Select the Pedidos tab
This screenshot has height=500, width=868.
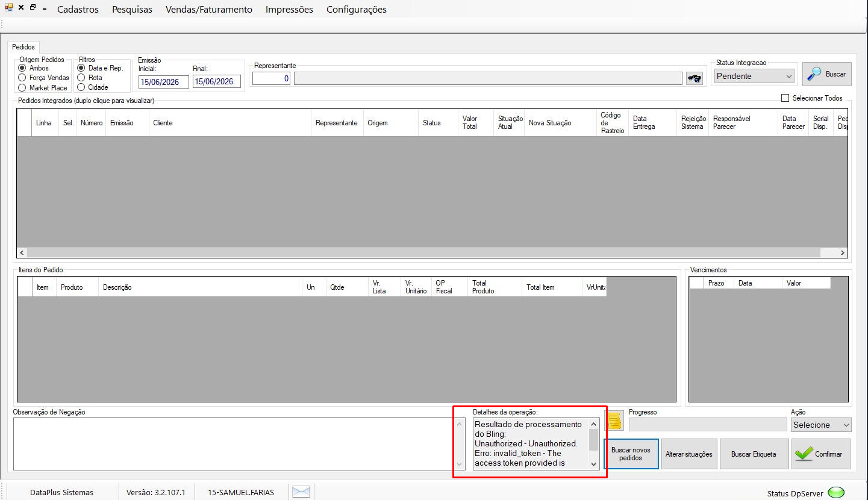point(23,46)
